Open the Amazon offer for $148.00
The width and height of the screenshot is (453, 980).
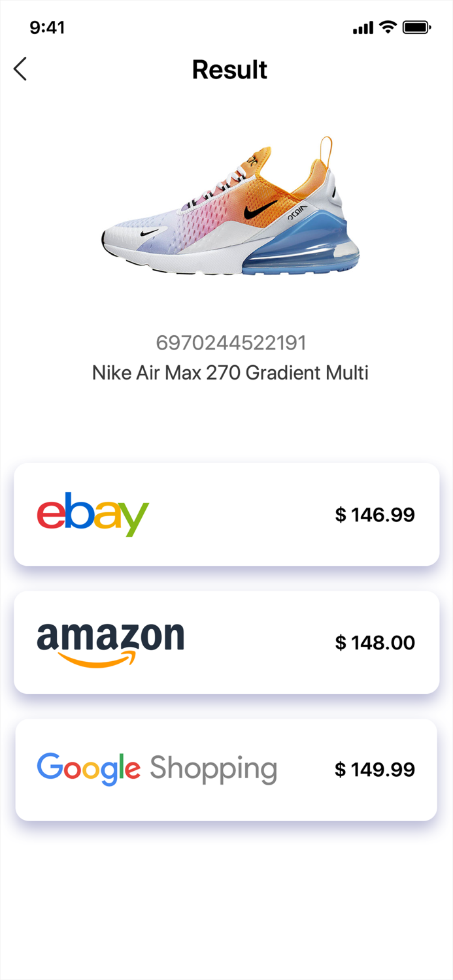[x=226, y=642]
